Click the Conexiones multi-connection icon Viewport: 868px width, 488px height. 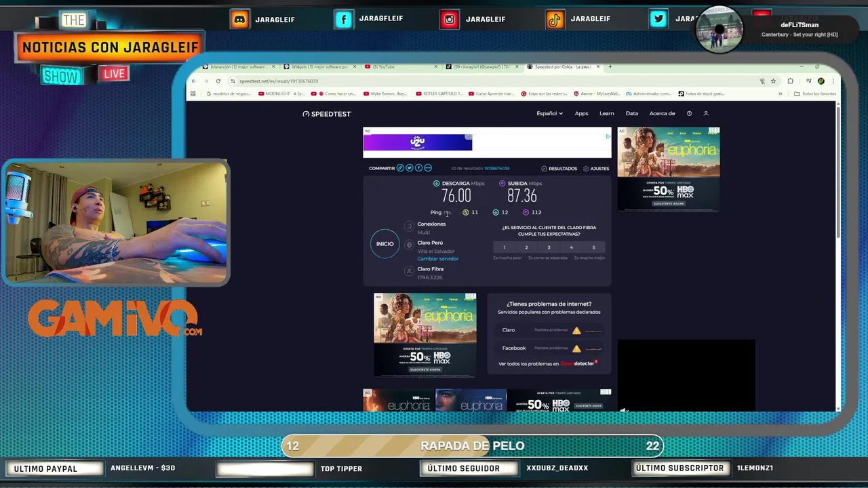point(409,226)
